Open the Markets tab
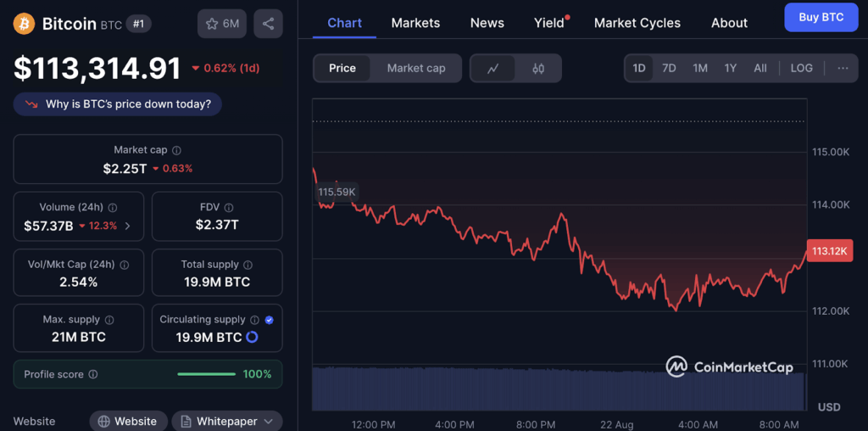The width and height of the screenshot is (868, 431). coord(415,23)
